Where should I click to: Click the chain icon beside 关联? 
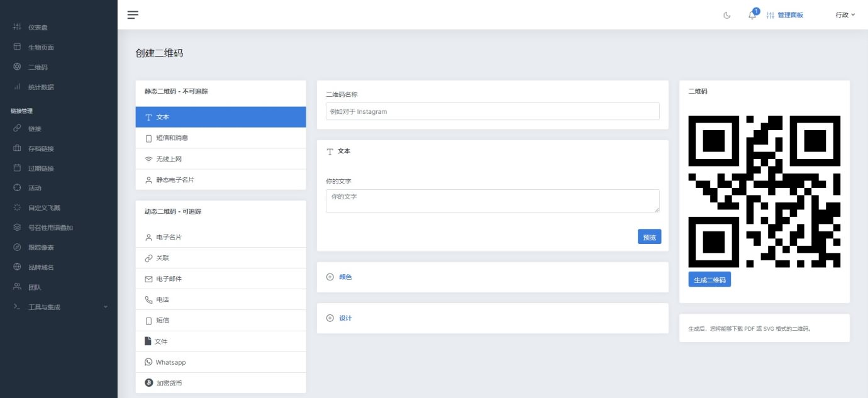tap(149, 258)
